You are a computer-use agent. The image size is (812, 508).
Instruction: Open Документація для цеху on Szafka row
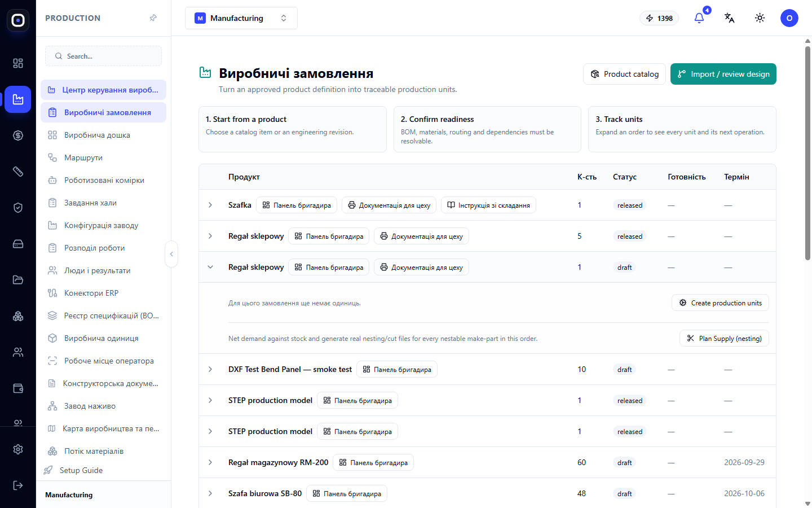[x=389, y=205]
